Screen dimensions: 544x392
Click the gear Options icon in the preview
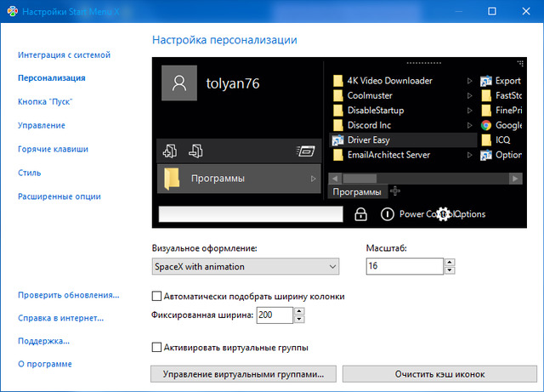(443, 214)
